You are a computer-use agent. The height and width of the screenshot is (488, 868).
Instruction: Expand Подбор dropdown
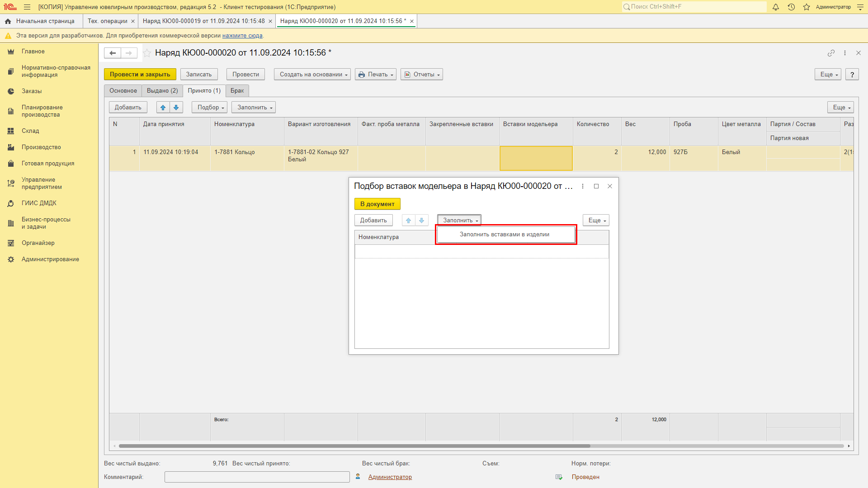(x=210, y=108)
